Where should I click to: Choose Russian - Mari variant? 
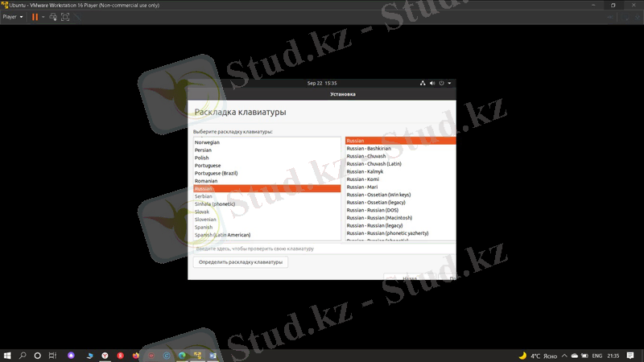pyautogui.click(x=400, y=187)
